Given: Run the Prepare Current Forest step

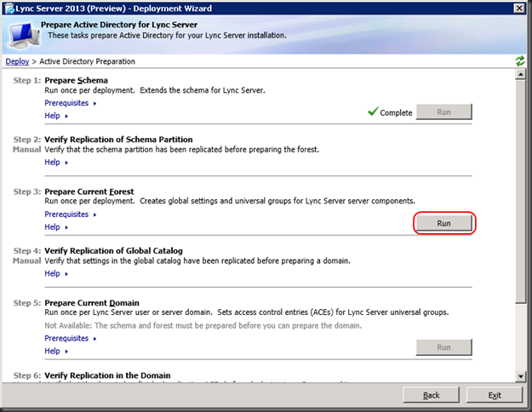Looking at the screenshot, I should [x=443, y=223].
